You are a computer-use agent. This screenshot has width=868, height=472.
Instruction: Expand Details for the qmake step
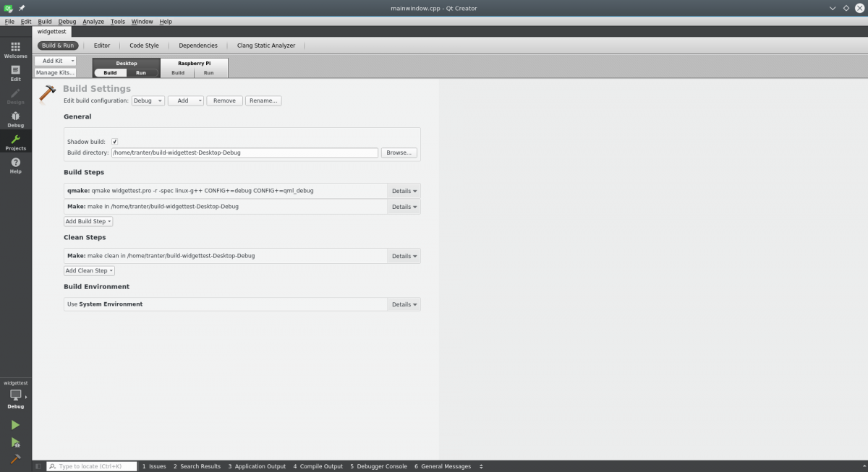coord(404,191)
